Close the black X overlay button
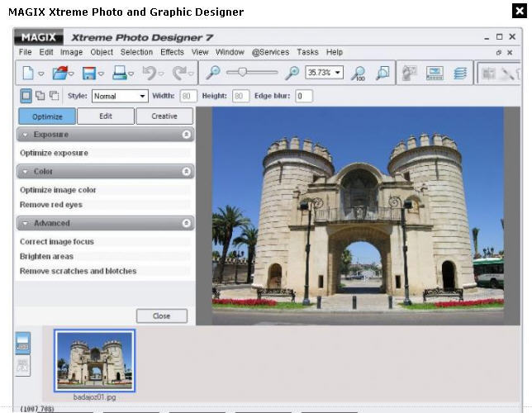The height and width of the screenshot is (413, 532). (x=520, y=12)
